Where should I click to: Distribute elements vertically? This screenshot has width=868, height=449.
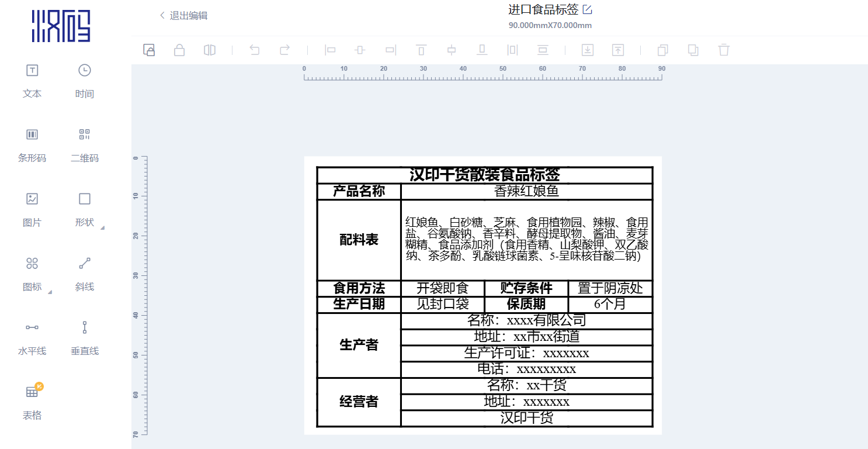pos(543,50)
